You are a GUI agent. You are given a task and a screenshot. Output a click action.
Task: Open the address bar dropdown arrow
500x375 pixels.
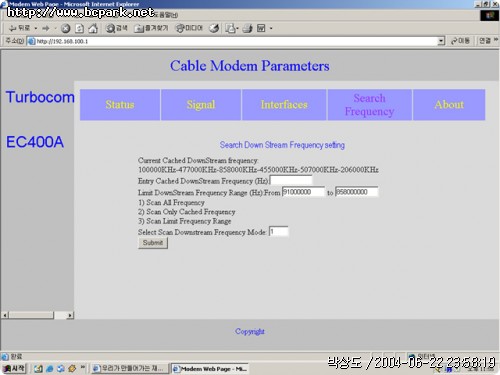point(441,41)
